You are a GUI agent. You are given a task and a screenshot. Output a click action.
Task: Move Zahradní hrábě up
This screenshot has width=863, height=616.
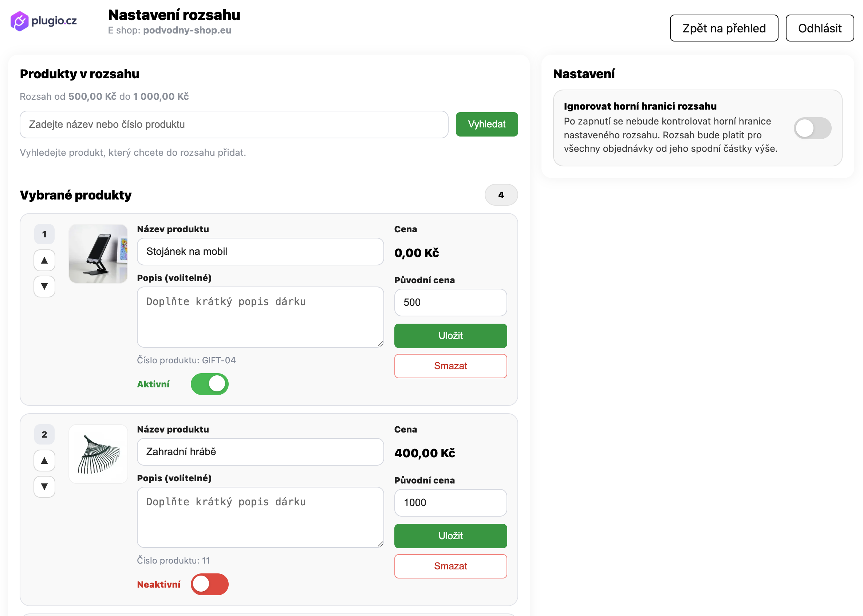pyautogui.click(x=44, y=461)
